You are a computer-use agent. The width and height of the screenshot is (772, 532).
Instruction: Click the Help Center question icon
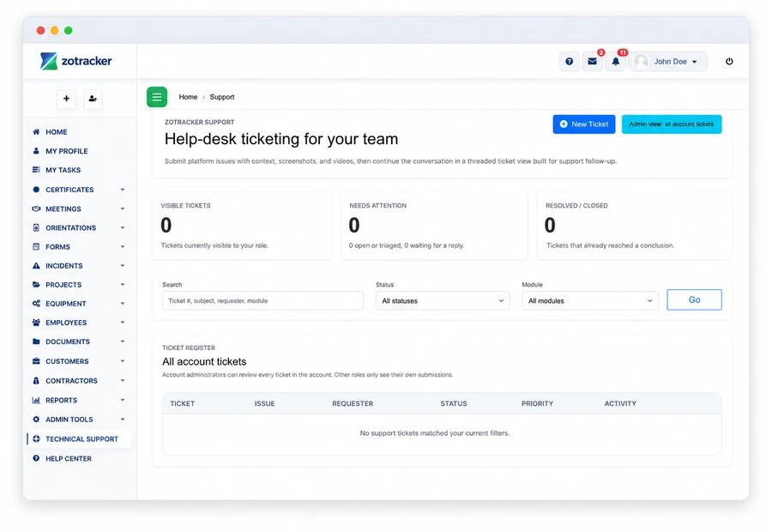tap(36, 458)
